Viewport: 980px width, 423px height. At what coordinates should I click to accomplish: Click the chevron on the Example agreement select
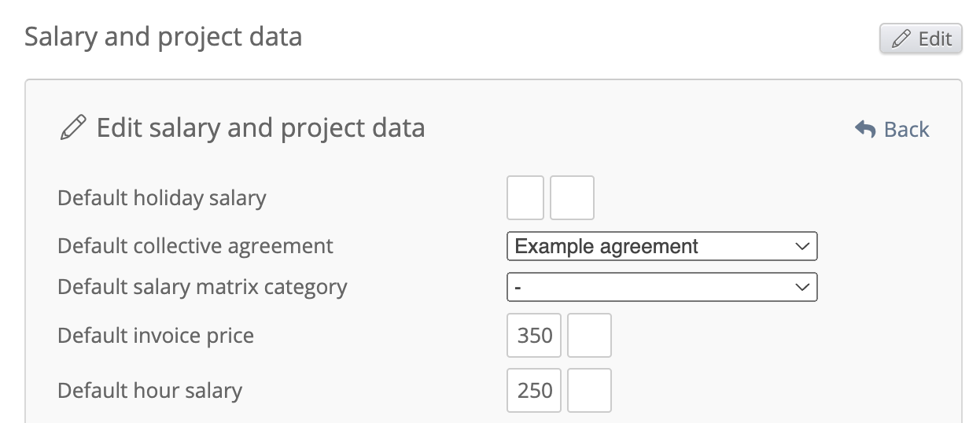802,246
